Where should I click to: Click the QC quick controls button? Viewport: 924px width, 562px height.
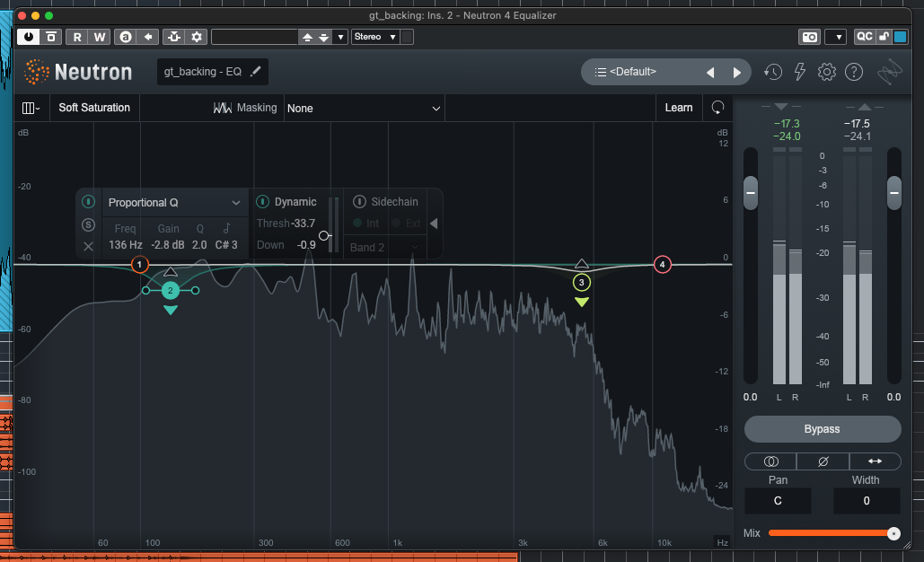[864, 37]
